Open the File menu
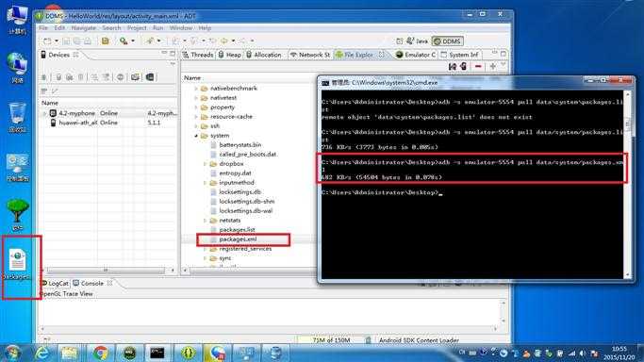644x362 pixels. tap(43, 28)
